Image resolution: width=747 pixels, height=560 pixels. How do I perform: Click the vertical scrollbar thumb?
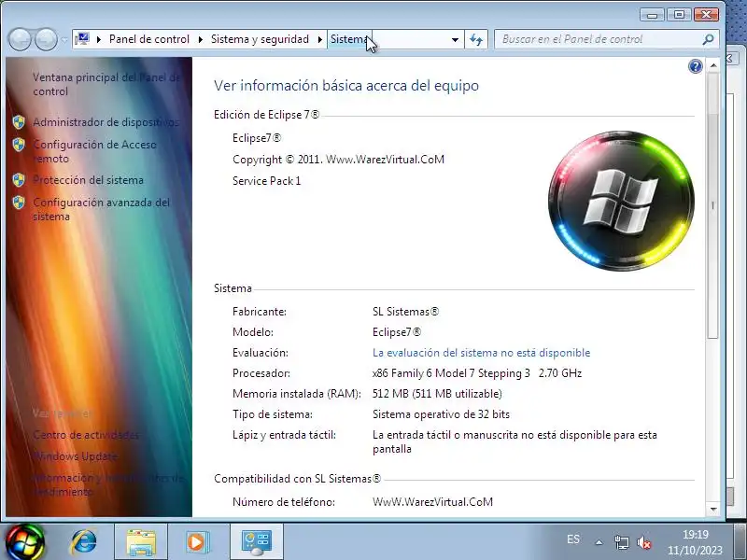713,204
